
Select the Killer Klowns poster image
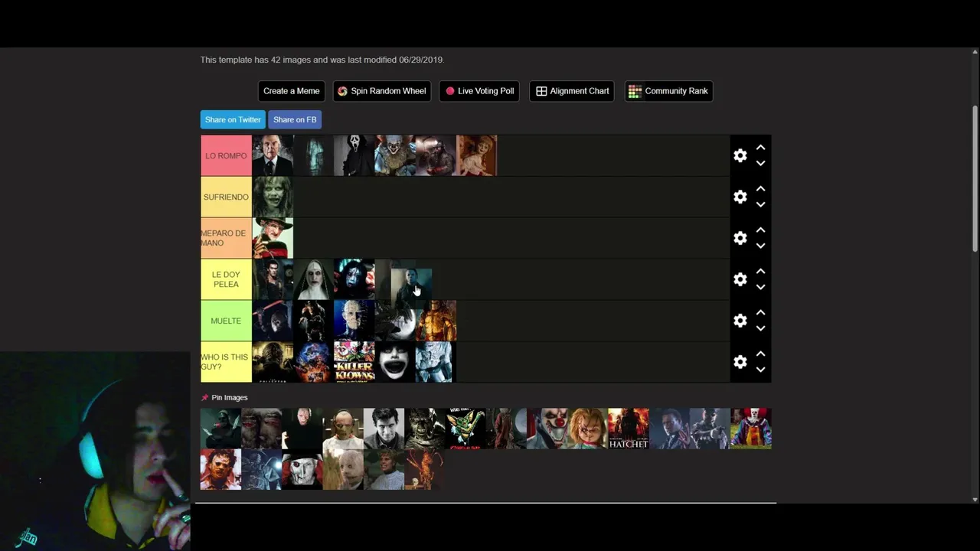(x=354, y=362)
